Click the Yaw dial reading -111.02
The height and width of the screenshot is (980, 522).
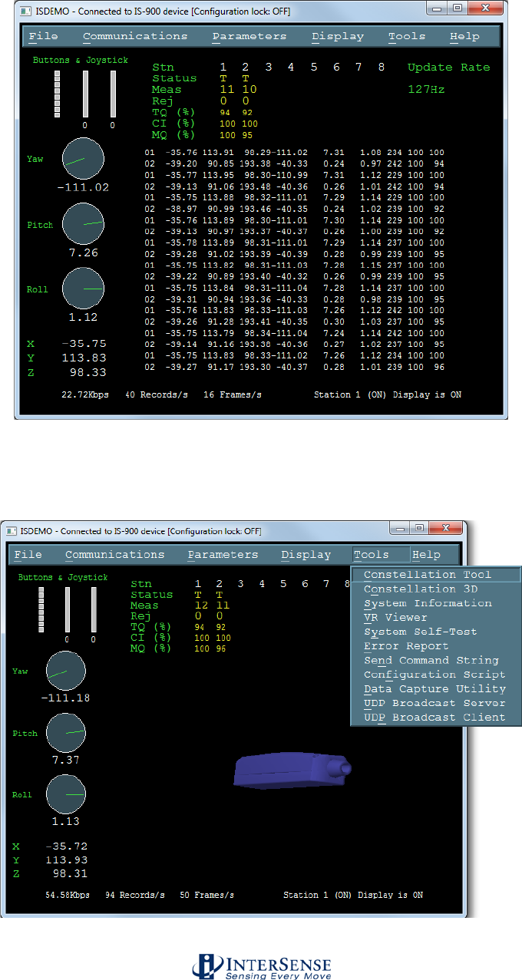[83, 160]
